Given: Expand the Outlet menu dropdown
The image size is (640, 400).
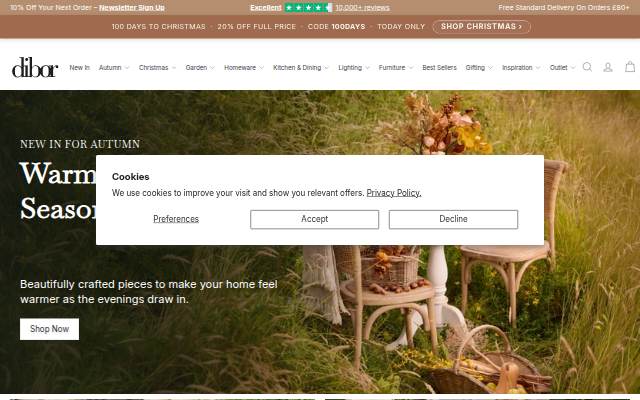Looking at the screenshot, I should (562, 67).
